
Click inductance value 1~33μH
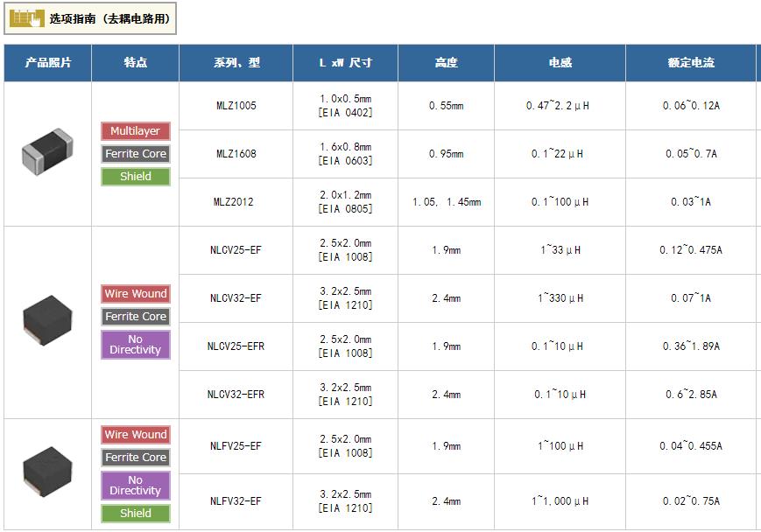[x=560, y=250]
